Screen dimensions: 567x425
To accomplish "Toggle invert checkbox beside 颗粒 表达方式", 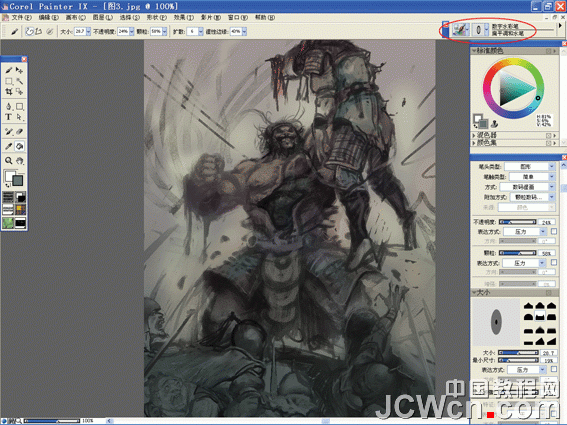I will click(x=554, y=263).
